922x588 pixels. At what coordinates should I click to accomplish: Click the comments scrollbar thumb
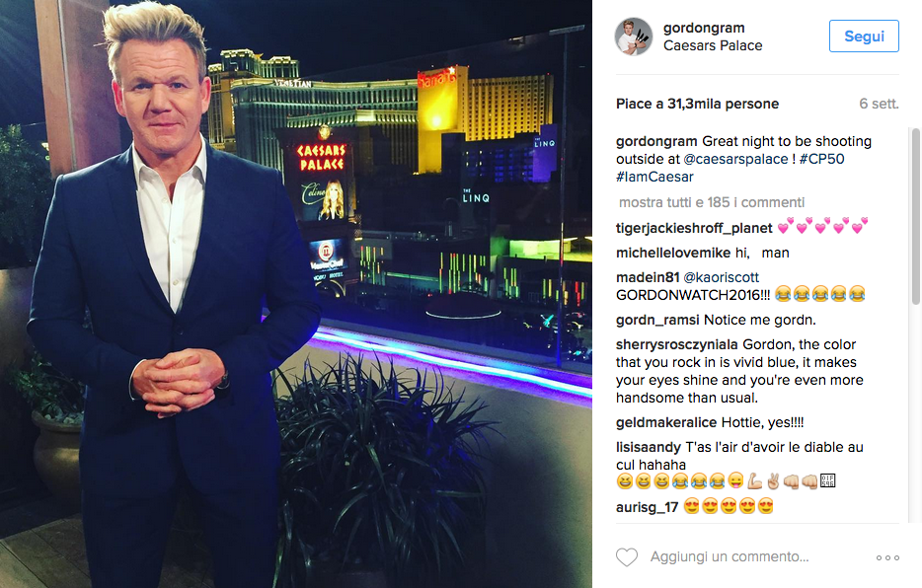915,216
